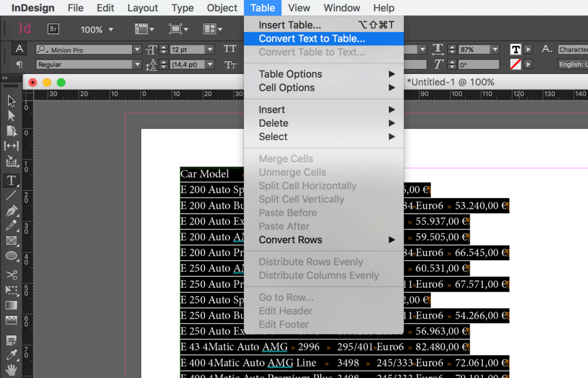Open the Character style dropdown
The width and height of the screenshot is (588, 378).
coord(572,49)
